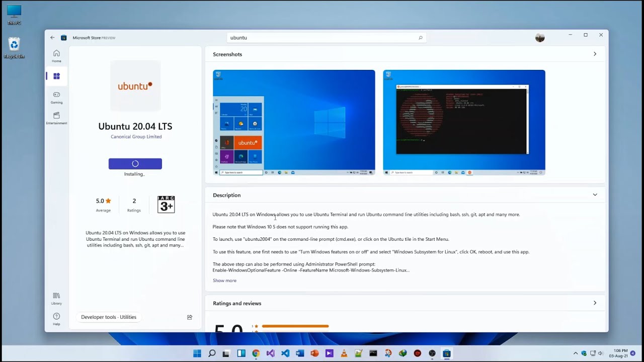Click the Installing progress button

pos(135,164)
